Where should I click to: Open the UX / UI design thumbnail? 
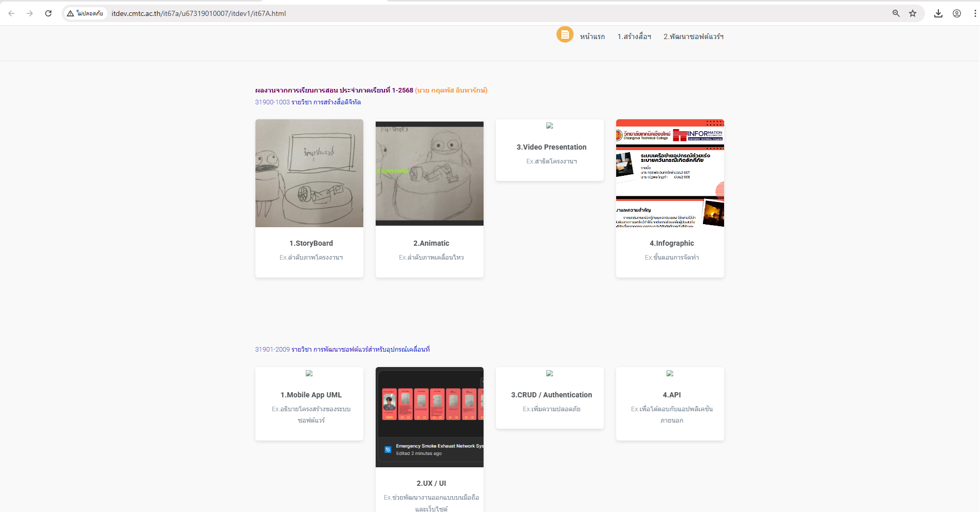click(x=430, y=417)
